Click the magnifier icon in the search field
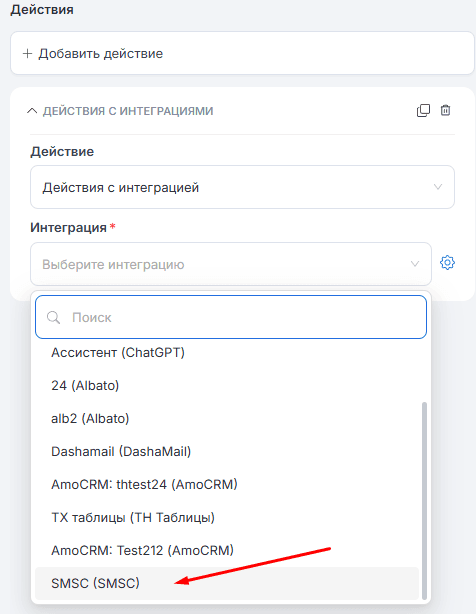 (x=54, y=317)
